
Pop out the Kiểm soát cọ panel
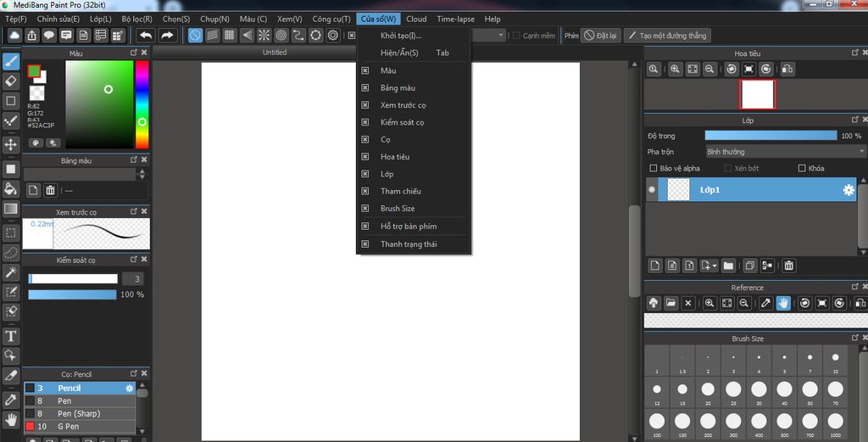pos(133,260)
